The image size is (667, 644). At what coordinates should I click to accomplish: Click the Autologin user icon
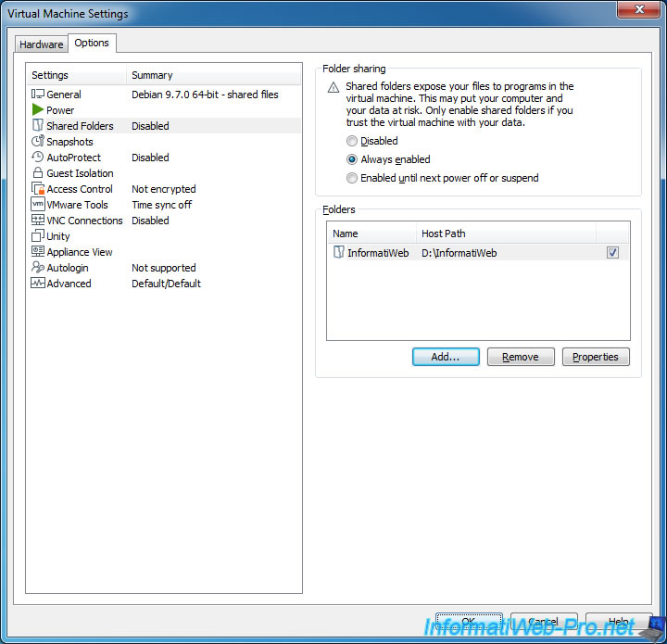pyautogui.click(x=37, y=267)
